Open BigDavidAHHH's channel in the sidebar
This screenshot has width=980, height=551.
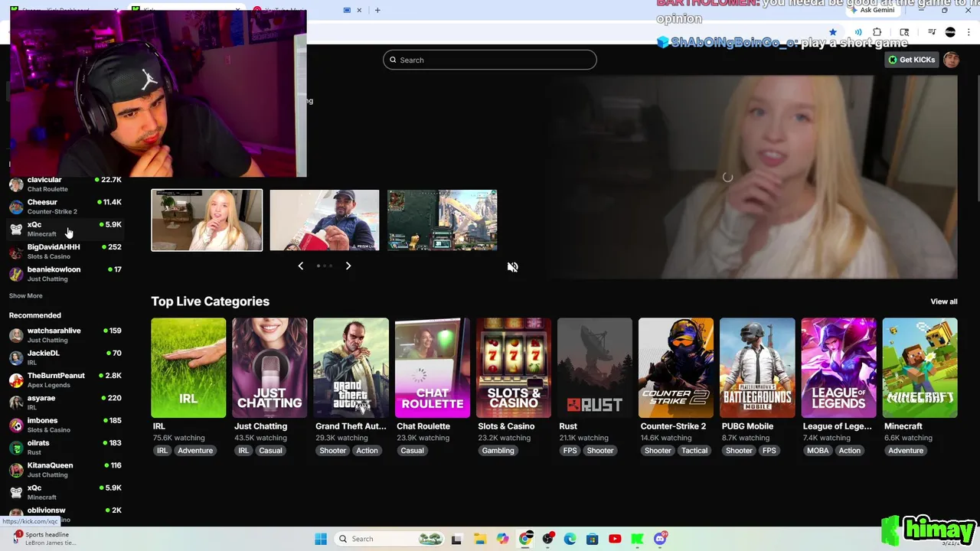65,252
